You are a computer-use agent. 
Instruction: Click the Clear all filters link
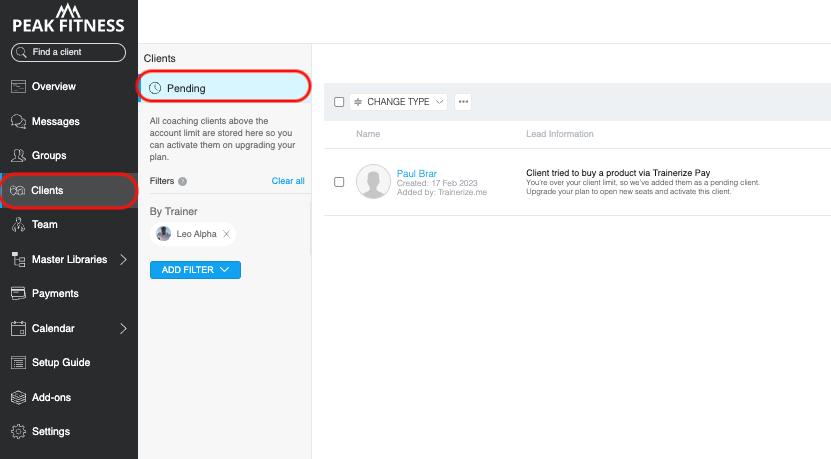(x=288, y=181)
